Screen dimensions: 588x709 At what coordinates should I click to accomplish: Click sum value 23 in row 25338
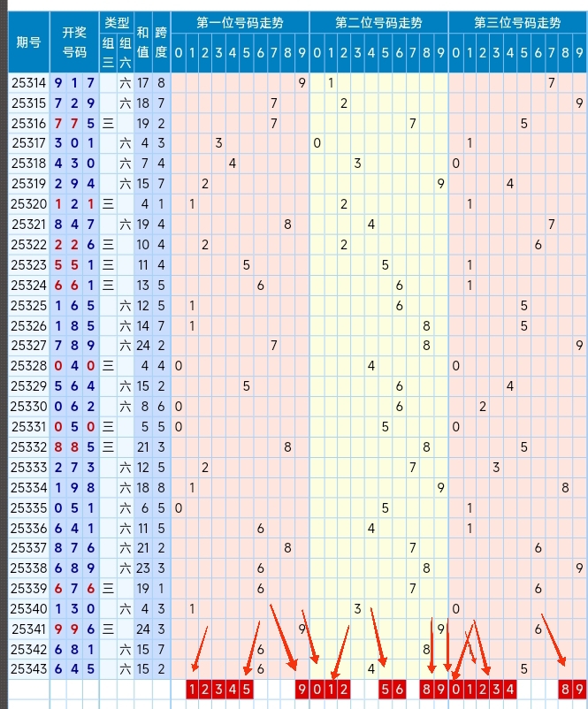click(143, 568)
